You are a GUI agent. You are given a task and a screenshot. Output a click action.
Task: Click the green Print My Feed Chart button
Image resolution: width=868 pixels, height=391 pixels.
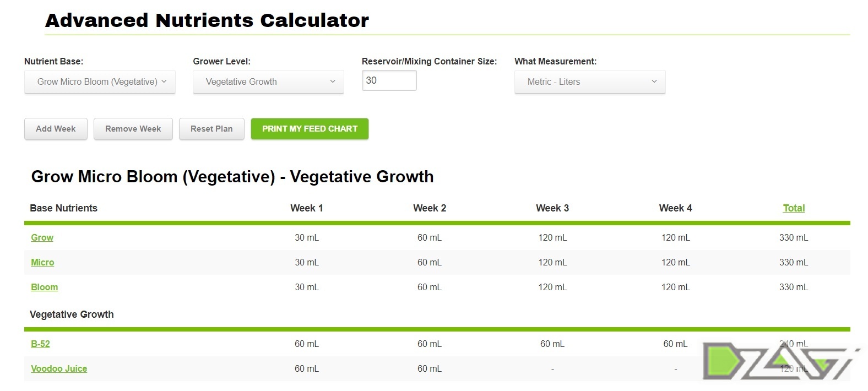pyautogui.click(x=310, y=129)
